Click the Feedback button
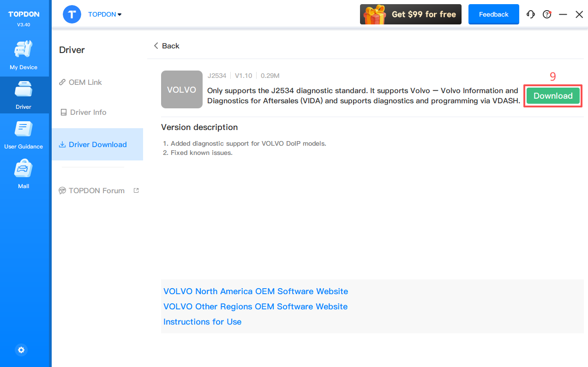Viewport: 588px width, 367px height. point(493,14)
